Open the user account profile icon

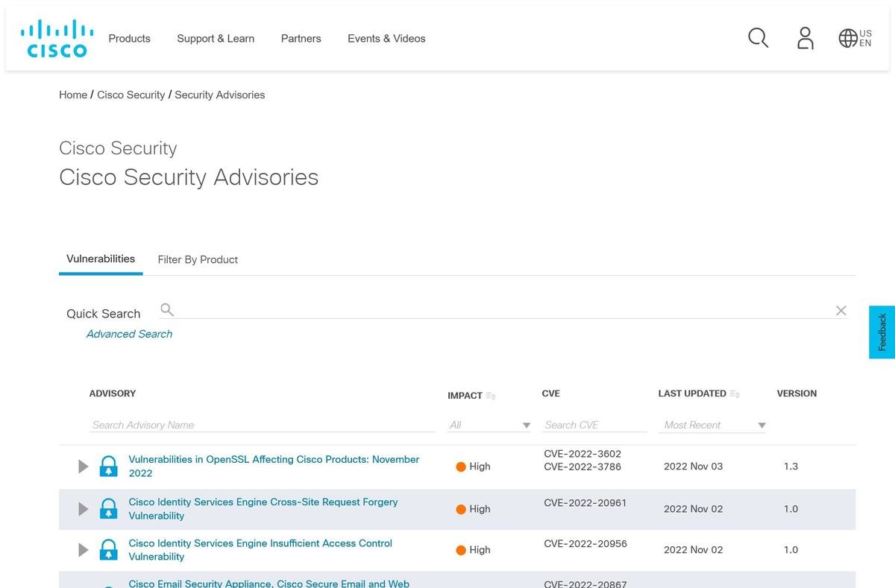[805, 38]
